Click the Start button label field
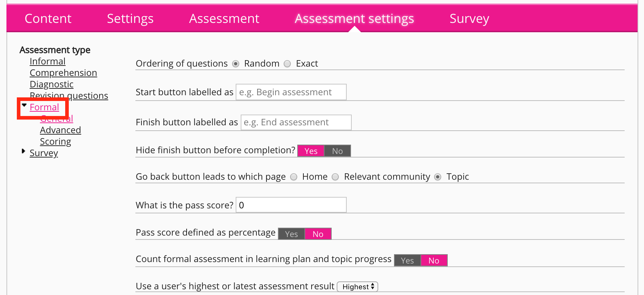 coord(291,92)
